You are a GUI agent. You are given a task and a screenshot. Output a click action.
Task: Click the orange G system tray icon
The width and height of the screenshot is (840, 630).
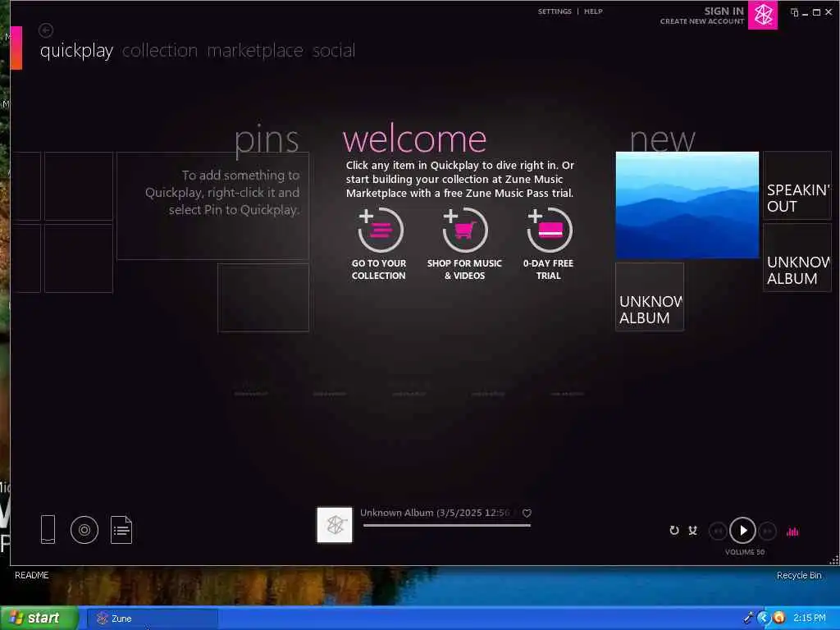779,618
